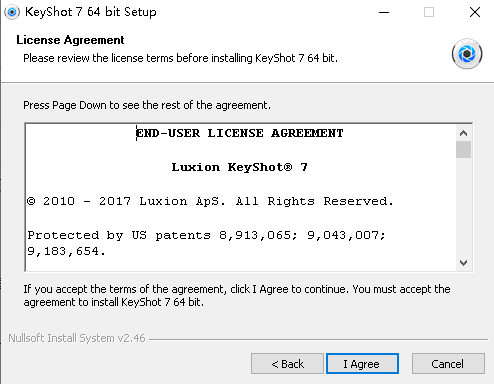The image size is (494, 384).
Task: Close the KeyShot 7 Setup window
Action: tap(475, 12)
